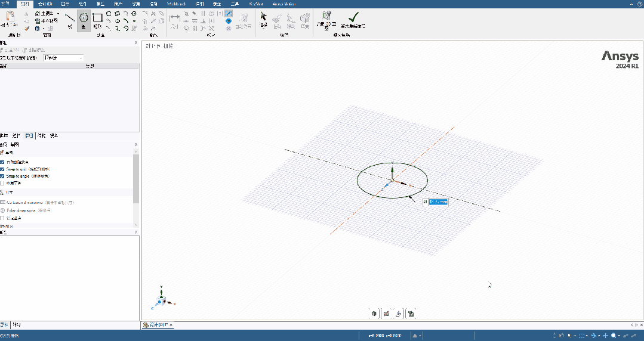
Task: Collapse the ribbon using the caret arrow
Action: [631, 4]
